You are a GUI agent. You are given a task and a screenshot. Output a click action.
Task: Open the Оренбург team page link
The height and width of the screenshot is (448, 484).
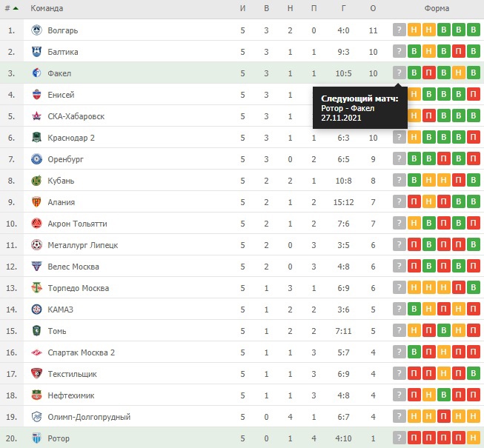[67, 159]
